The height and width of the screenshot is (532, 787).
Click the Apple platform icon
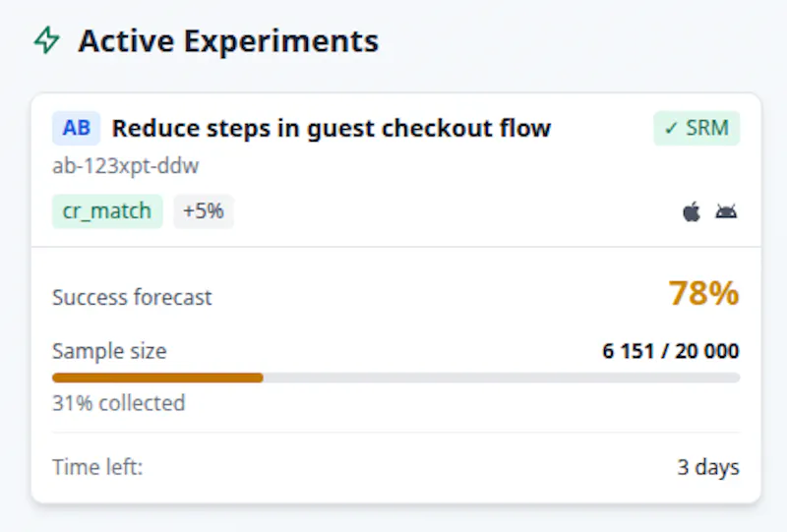692,211
